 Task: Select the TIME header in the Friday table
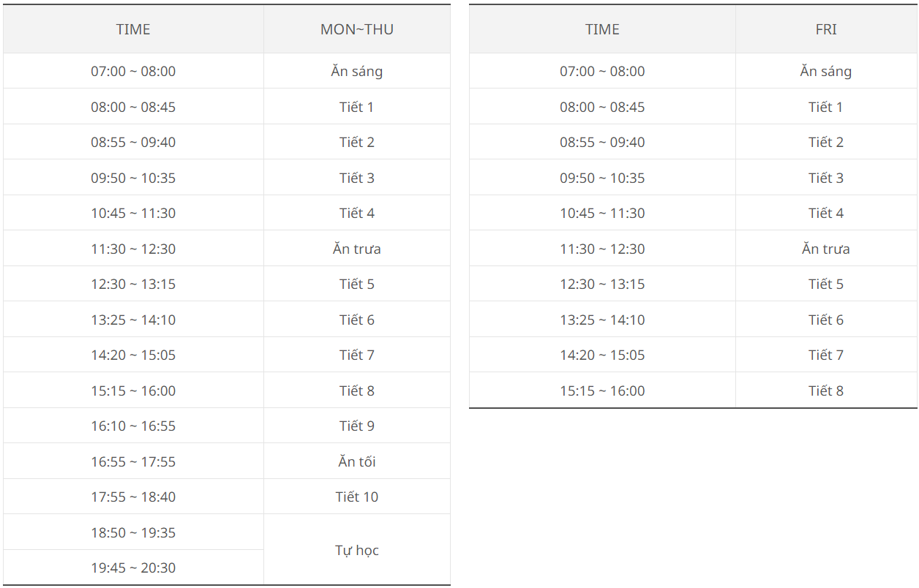[x=602, y=29]
